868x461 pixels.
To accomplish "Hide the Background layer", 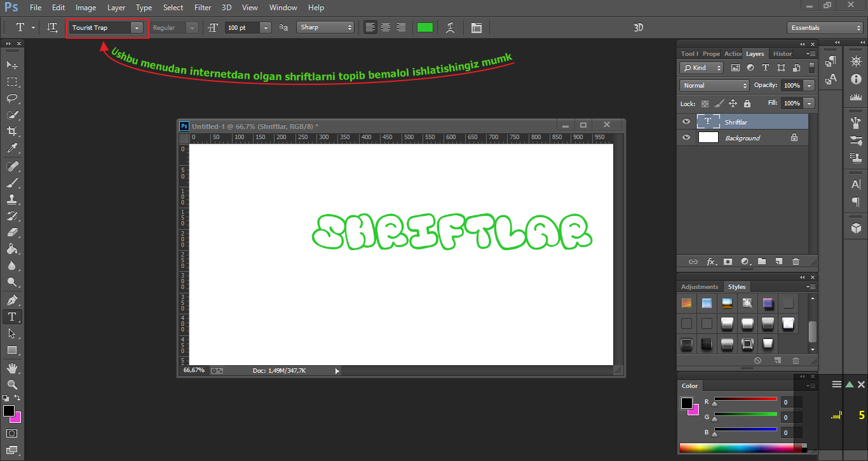I will [x=686, y=138].
